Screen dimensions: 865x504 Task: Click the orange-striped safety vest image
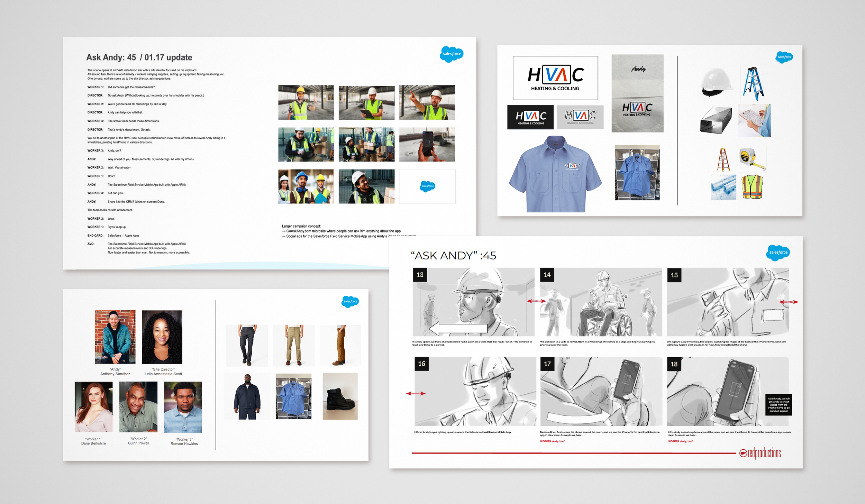point(752,186)
